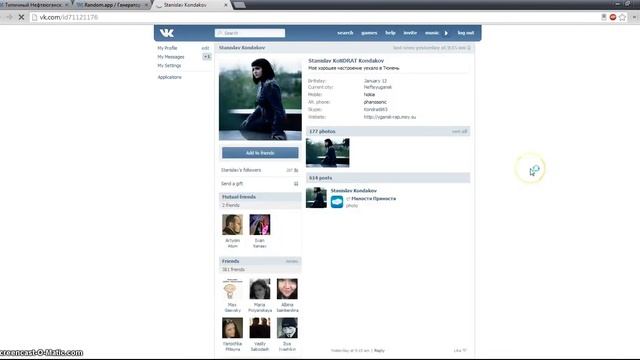Open Applications in the sidebar
The height and width of the screenshot is (360, 640).
pos(169,77)
